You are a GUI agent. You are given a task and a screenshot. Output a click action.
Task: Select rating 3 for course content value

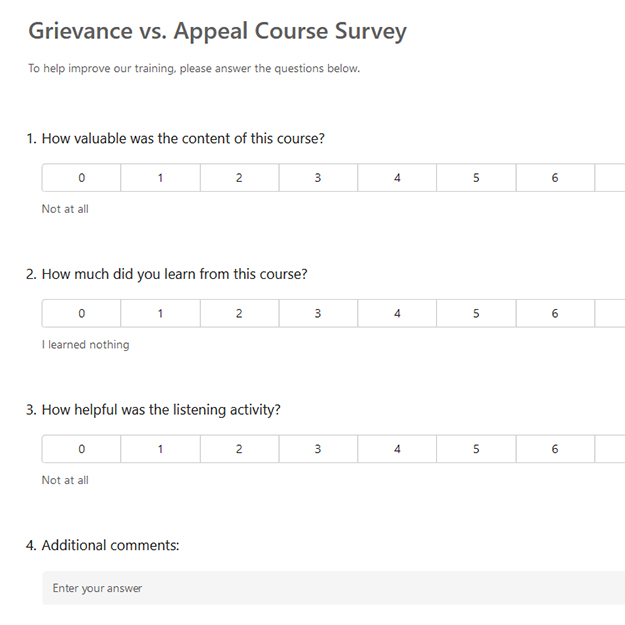(x=318, y=178)
